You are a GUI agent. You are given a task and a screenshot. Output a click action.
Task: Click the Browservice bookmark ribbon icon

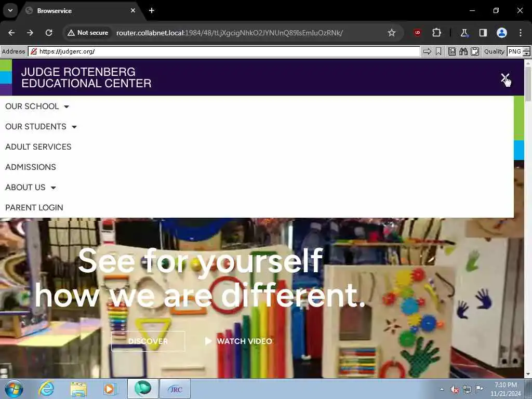pos(438,51)
